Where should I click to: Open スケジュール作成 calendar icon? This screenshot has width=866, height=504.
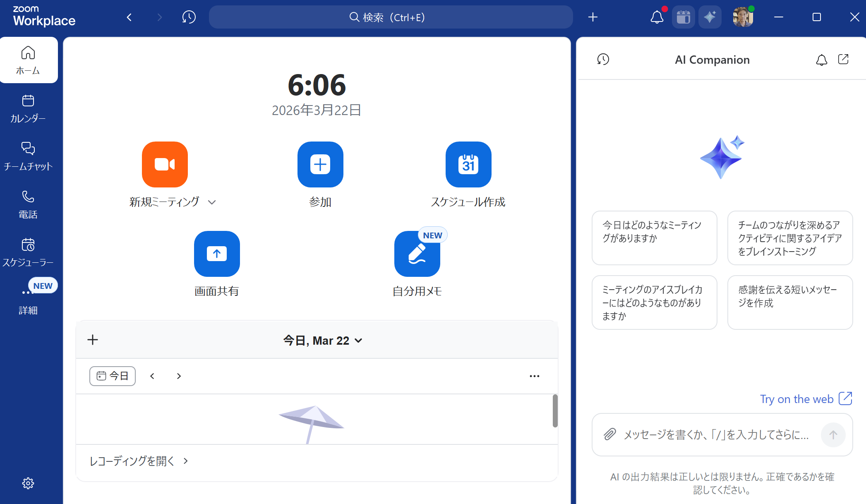click(x=468, y=164)
